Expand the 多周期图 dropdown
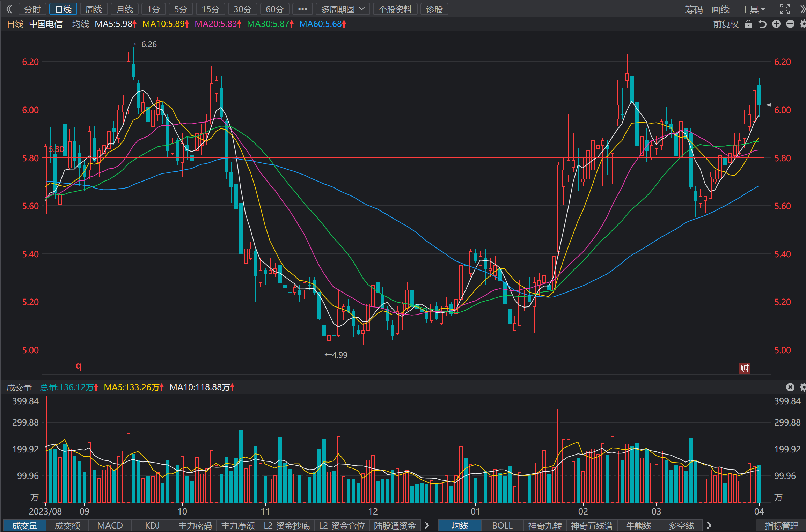Image resolution: width=806 pixels, height=532 pixels. [x=343, y=9]
